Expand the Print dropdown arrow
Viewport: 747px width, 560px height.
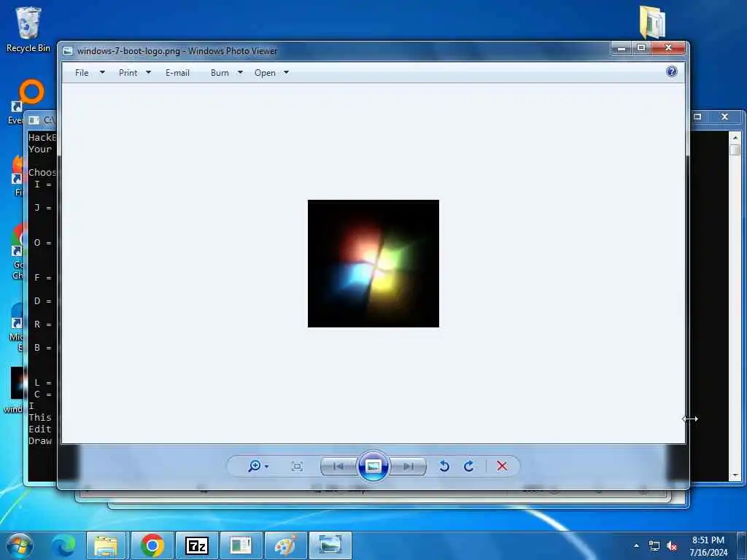(148, 72)
